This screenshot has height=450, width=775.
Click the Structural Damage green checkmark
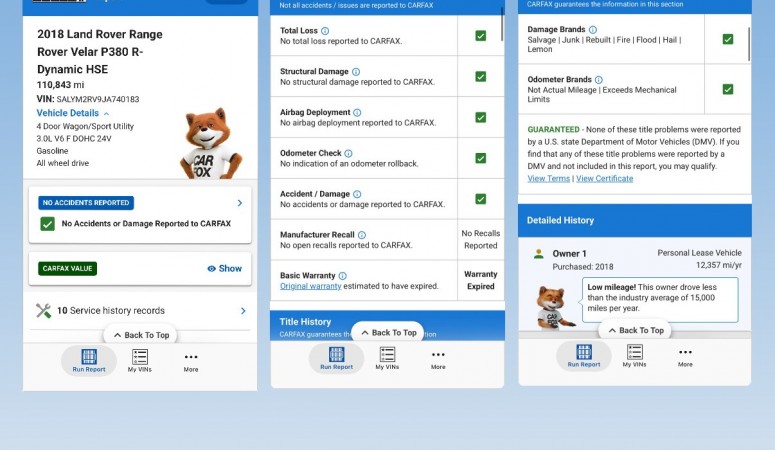(480, 77)
